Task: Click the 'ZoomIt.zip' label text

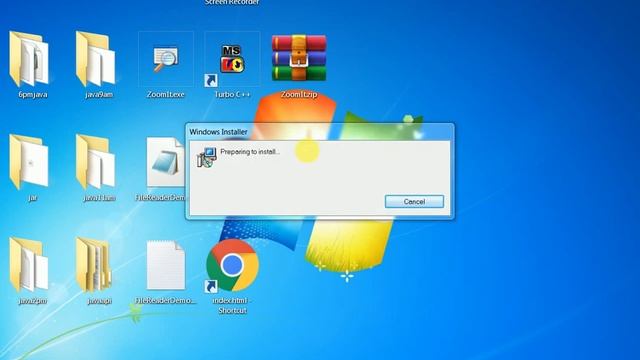Action: (x=299, y=95)
